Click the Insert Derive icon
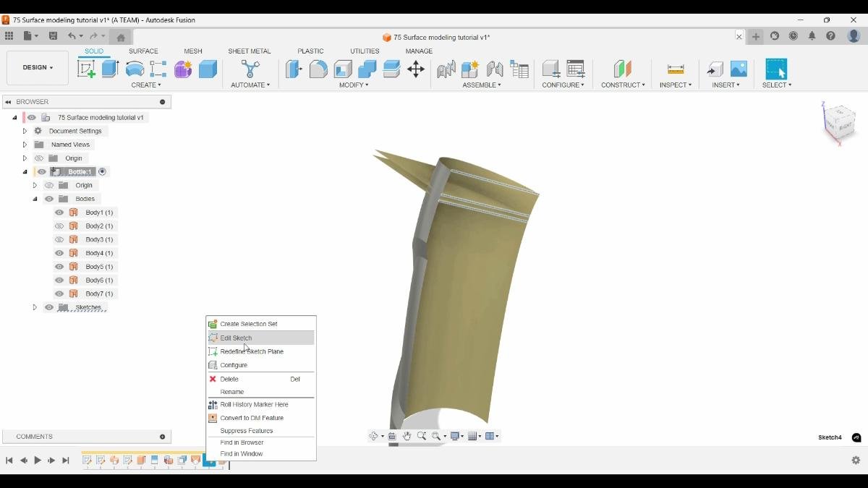Image resolution: width=868 pixels, height=488 pixels. pyautogui.click(x=715, y=69)
